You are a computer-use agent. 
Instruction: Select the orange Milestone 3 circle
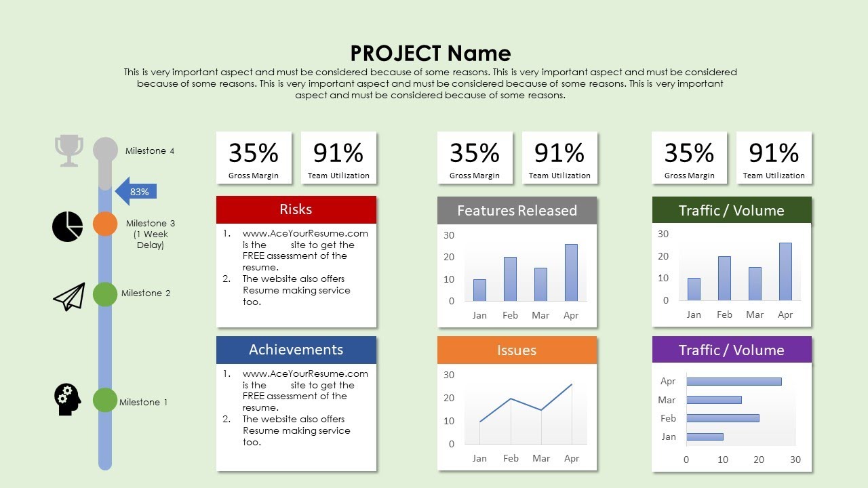105,224
